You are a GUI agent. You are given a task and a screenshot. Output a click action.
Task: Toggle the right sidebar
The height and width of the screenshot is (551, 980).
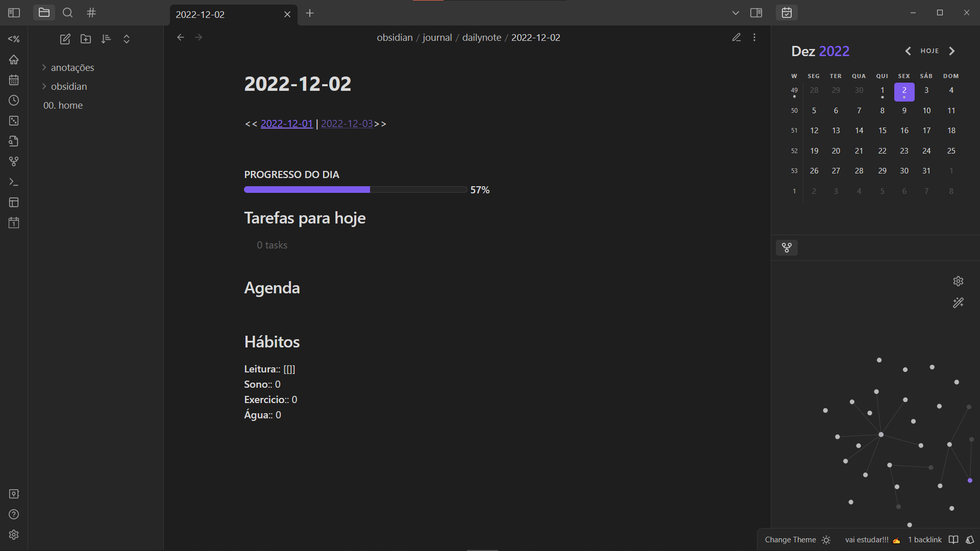tap(756, 13)
